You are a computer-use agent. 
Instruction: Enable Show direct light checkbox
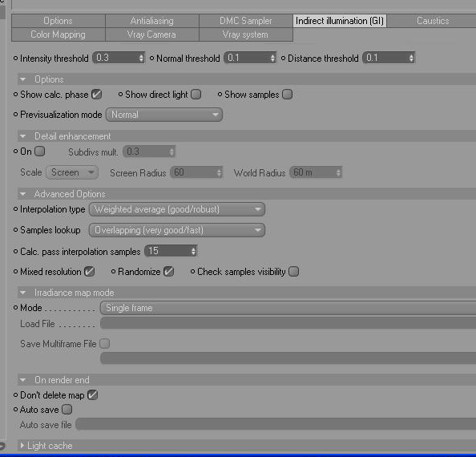(196, 95)
